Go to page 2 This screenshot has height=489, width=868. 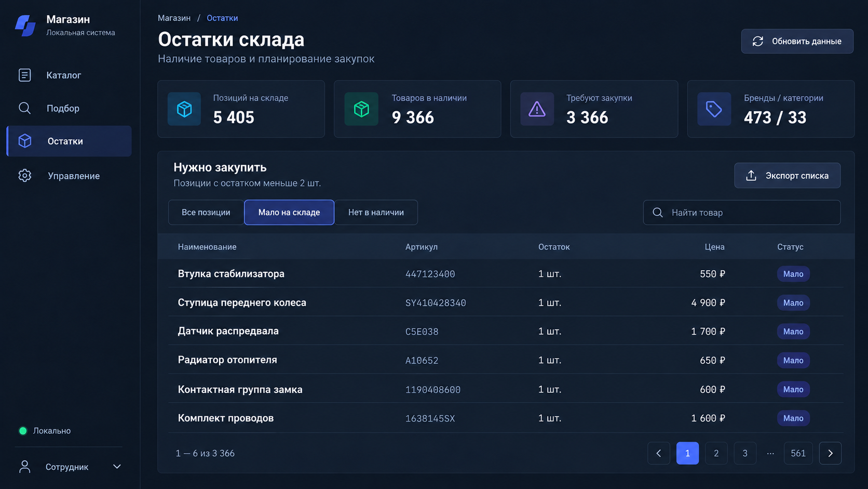click(x=716, y=453)
